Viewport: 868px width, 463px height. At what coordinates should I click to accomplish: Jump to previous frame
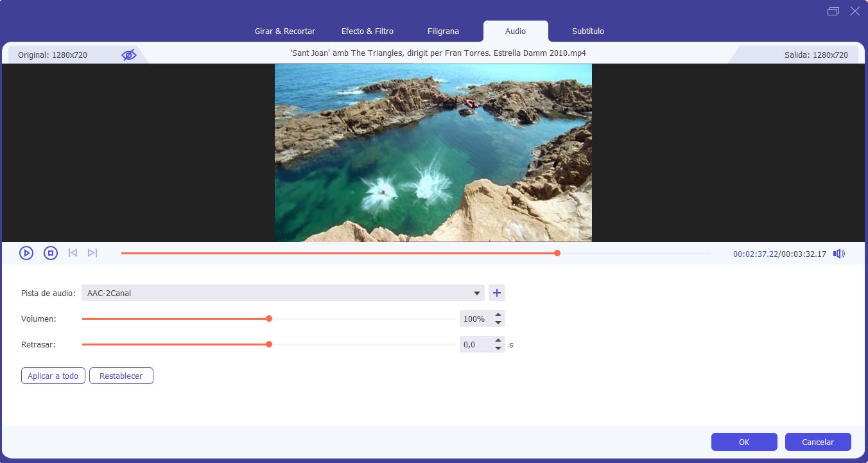point(73,253)
